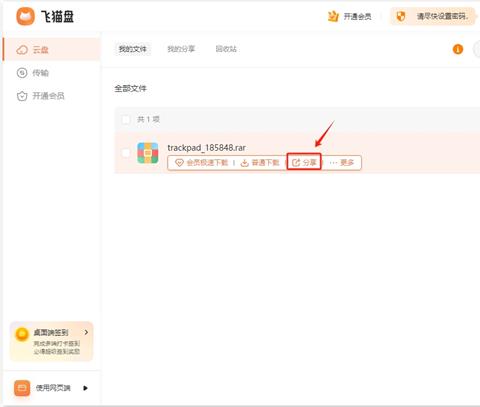The image size is (480, 407).
Task: Click the orange info circle icon
Action: [458, 49]
